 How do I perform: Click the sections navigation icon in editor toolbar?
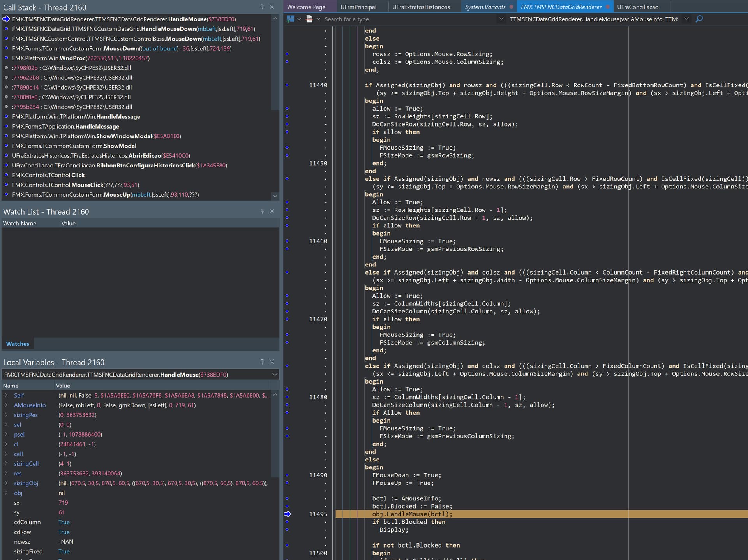click(x=291, y=19)
